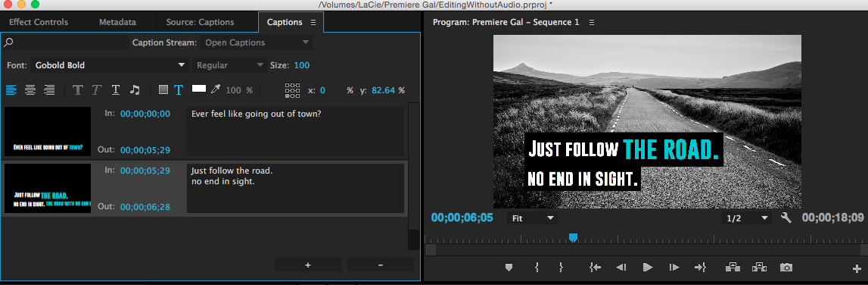Open the Caption Stream dropdown
This screenshot has height=285, width=868.
[x=257, y=42]
